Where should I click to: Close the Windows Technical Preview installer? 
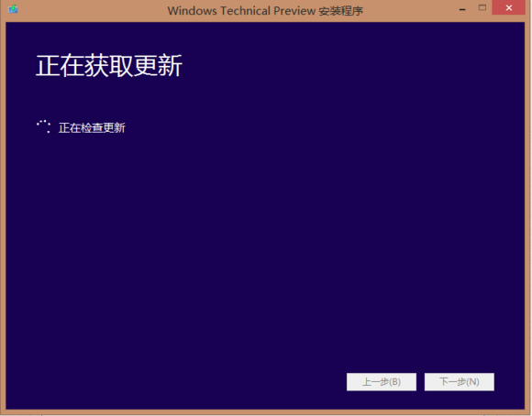pos(508,7)
